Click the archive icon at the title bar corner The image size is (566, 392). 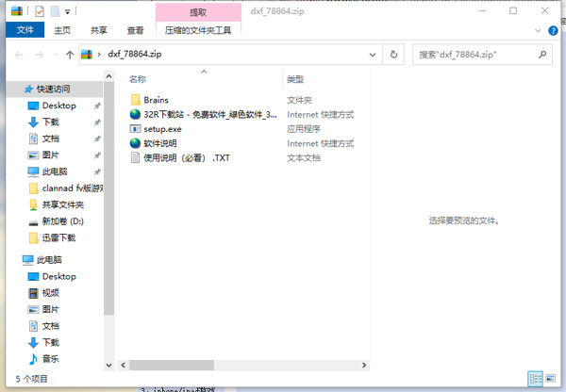click(17, 11)
